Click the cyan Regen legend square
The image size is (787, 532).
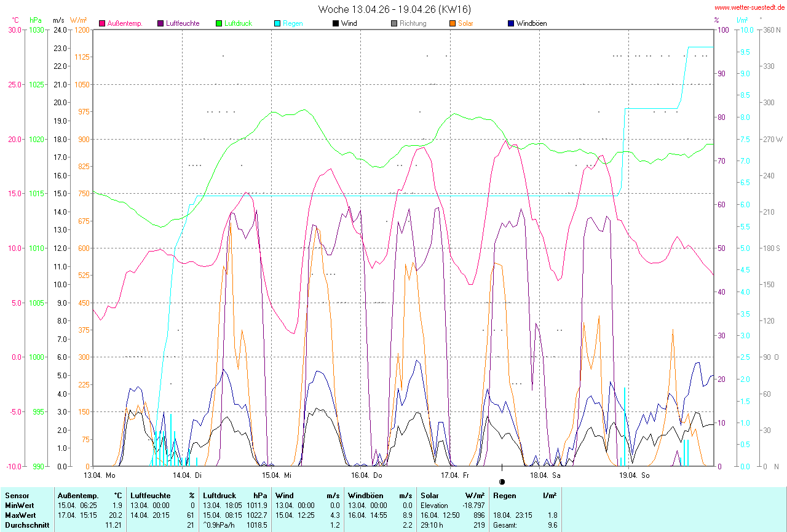point(277,24)
